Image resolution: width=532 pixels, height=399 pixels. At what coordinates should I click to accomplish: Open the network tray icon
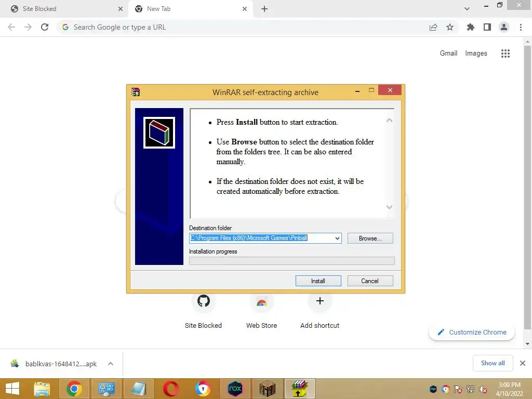pos(471,389)
